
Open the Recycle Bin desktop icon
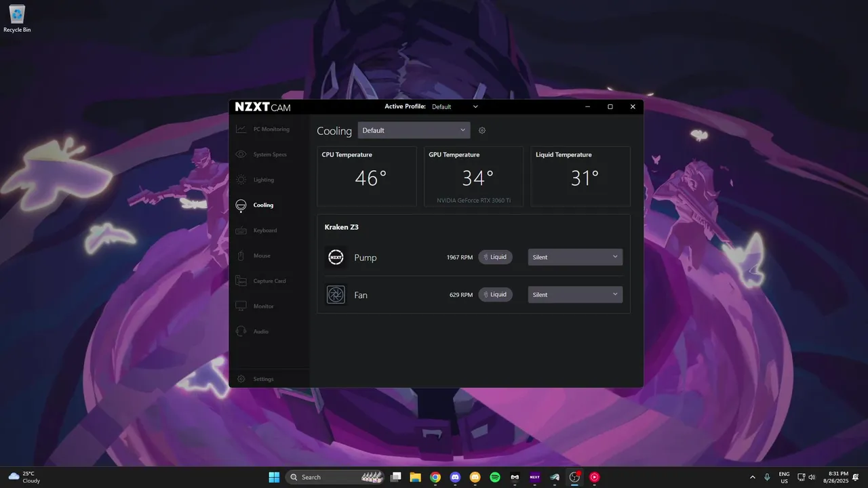tap(17, 19)
